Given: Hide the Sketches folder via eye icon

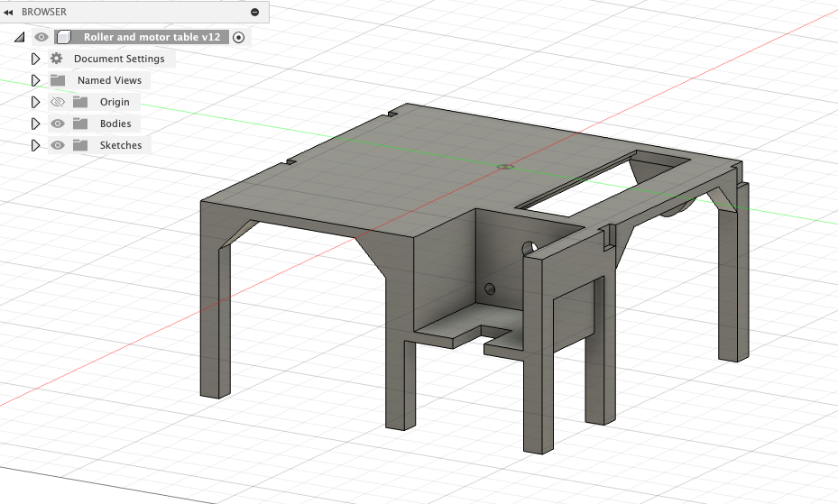Looking at the screenshot, I should coord(57,144).
